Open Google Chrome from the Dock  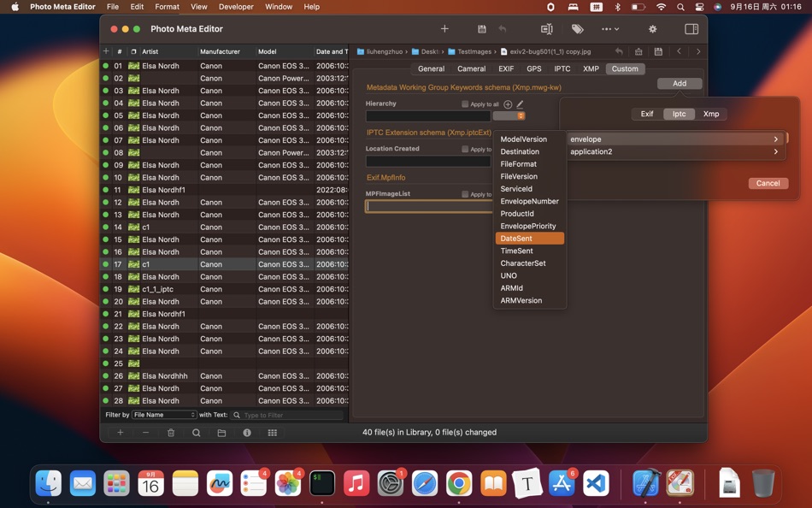pyautogui.click(x=459, y=483)
